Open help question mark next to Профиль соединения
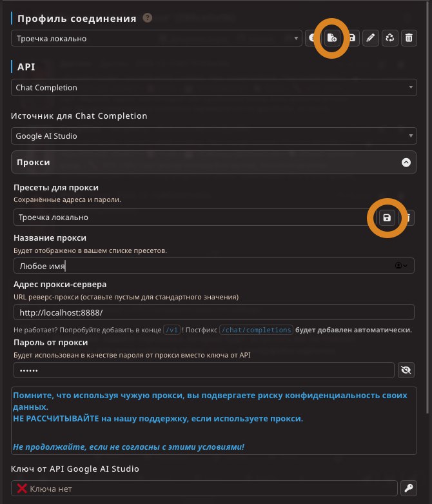 pyautogui.click(x=148, y=17)
